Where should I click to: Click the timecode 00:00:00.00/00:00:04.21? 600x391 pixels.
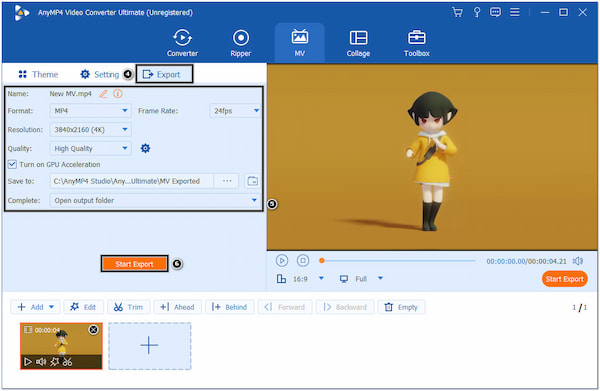[x=526, y=261]
